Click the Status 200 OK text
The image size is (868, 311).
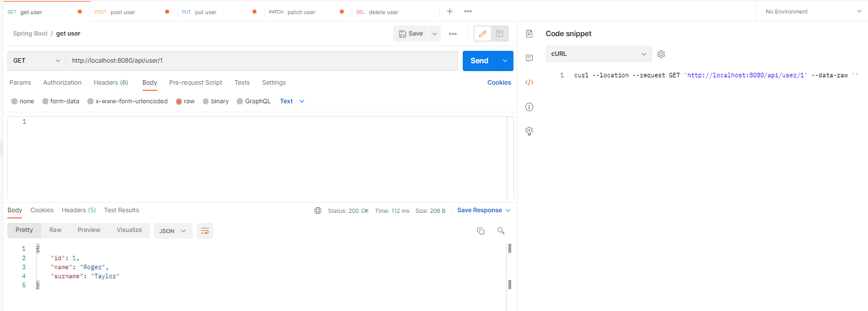[348, 211]
